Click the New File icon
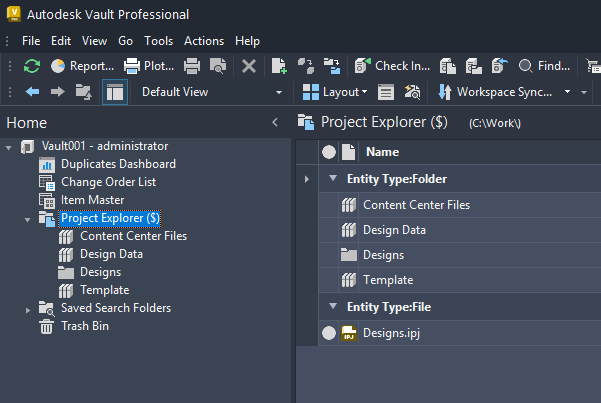Viewport: 601px width, 403px height. tap(279, 66)
